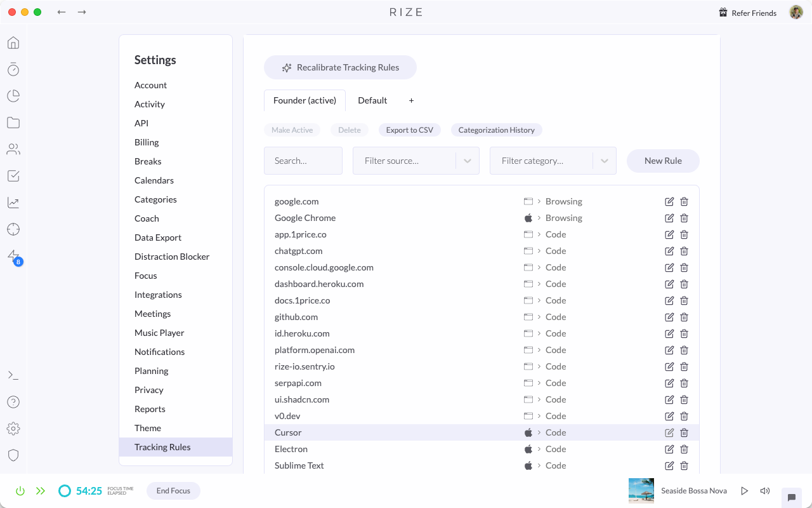Open the line chart trends sidebar icon
This screenshot has width=812, height=508.
pos(13,203)
